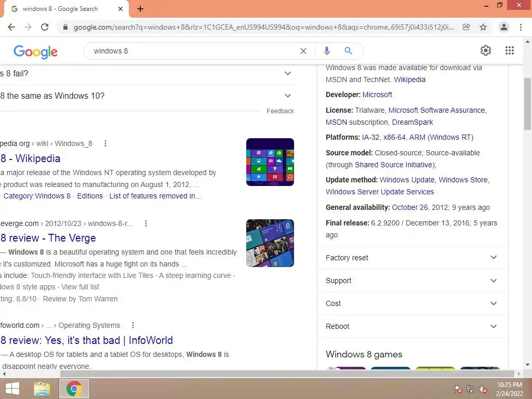Click the Feedback link
The height and width of the screenshot is (399, 532).
pyautogui.click(x=280, y=111)
